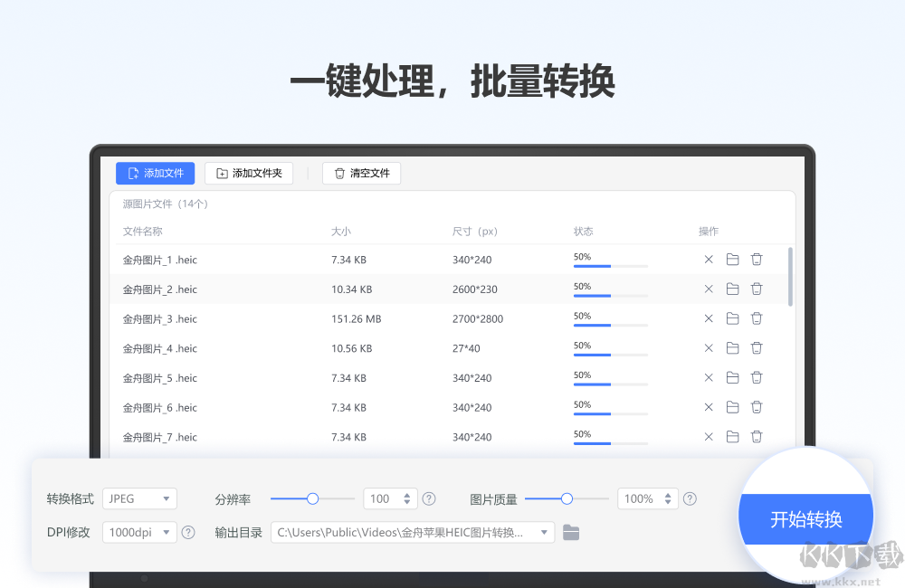This screenshot has height=588, width=905.
Task: Open folder location for 金舟图片_7.heic
Action: tap(733, 437)
